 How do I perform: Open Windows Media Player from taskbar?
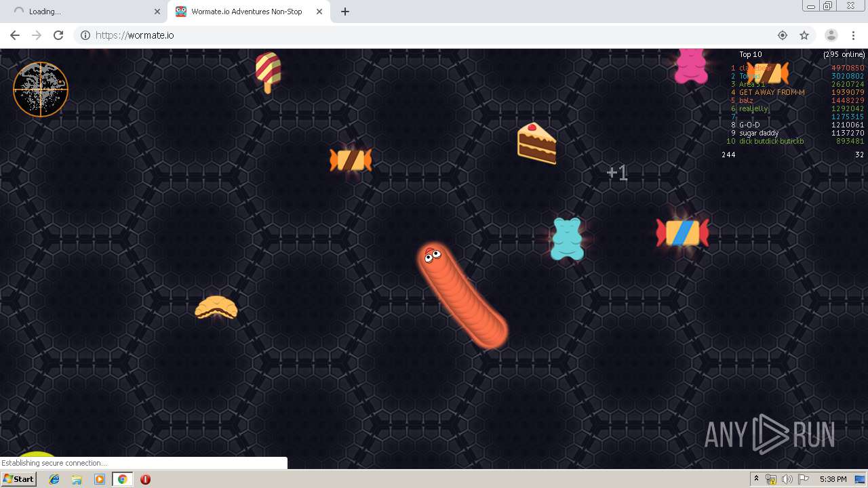(100, 479)
